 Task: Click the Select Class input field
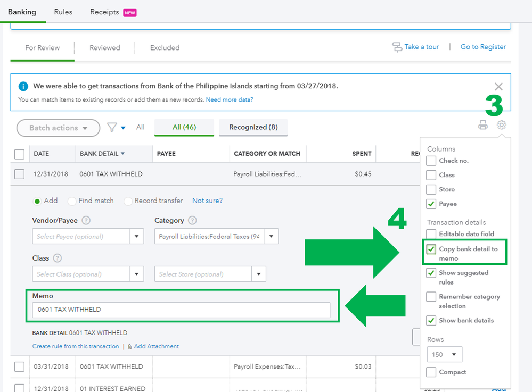[81, 274]
